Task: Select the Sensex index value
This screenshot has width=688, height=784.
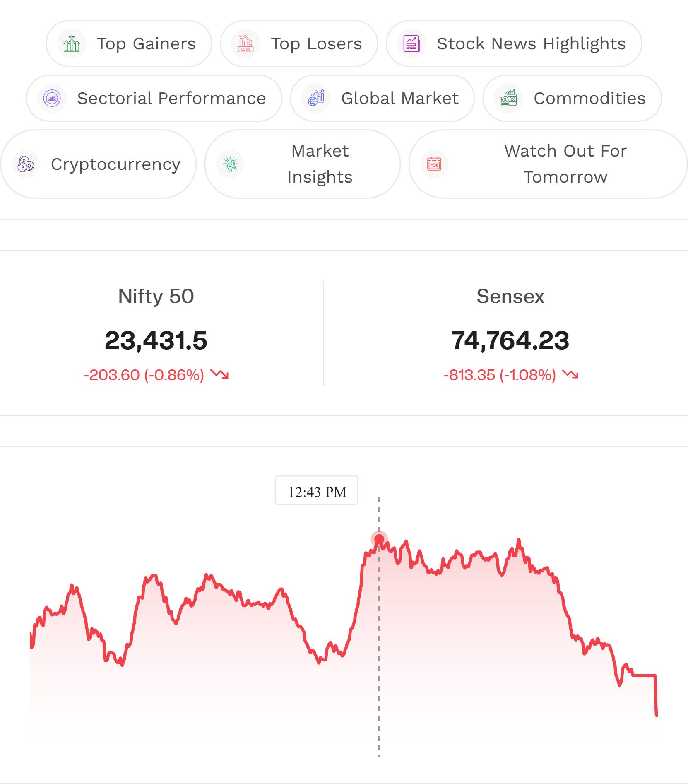Action: tap(510, 340)
